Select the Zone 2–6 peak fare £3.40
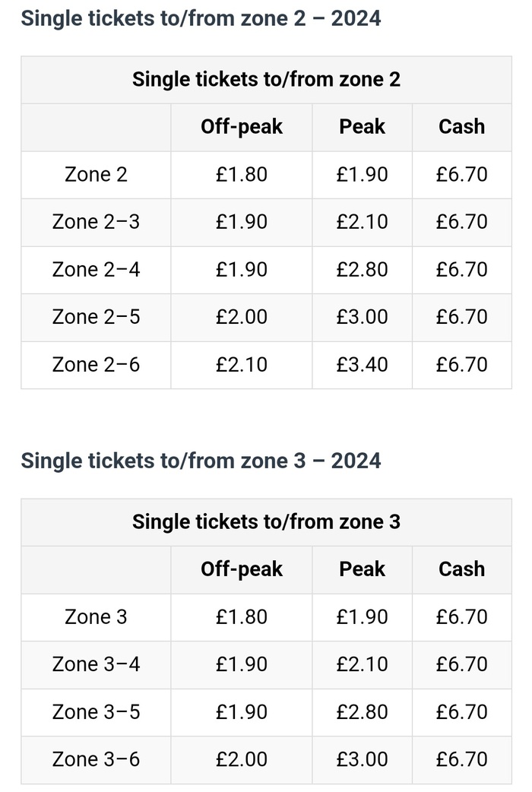The height and width of the screenshot is (792, 532). (x=362, y=365)
